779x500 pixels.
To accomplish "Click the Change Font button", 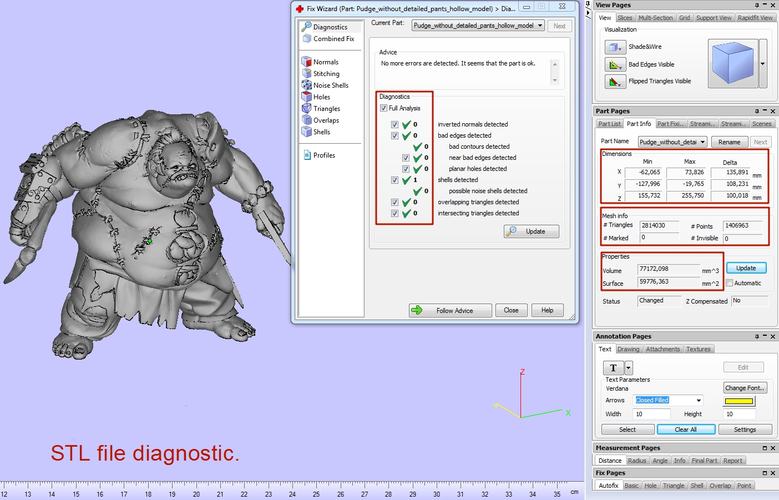I will click(x=745, y=388).
